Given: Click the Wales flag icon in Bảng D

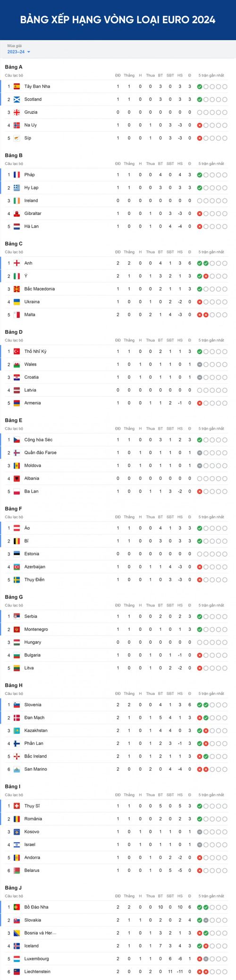Looking at the screenshot, I should 17,364.
